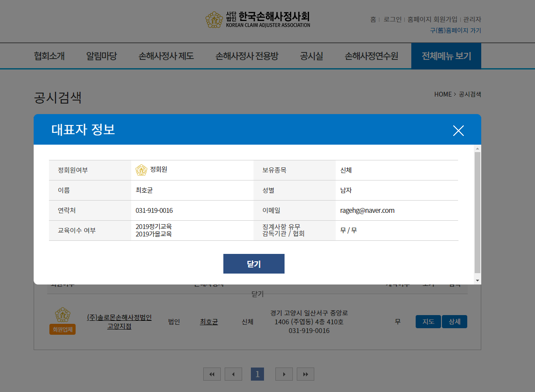
Task: Go to next page arrow icon
Action: [x=284, y=374]
